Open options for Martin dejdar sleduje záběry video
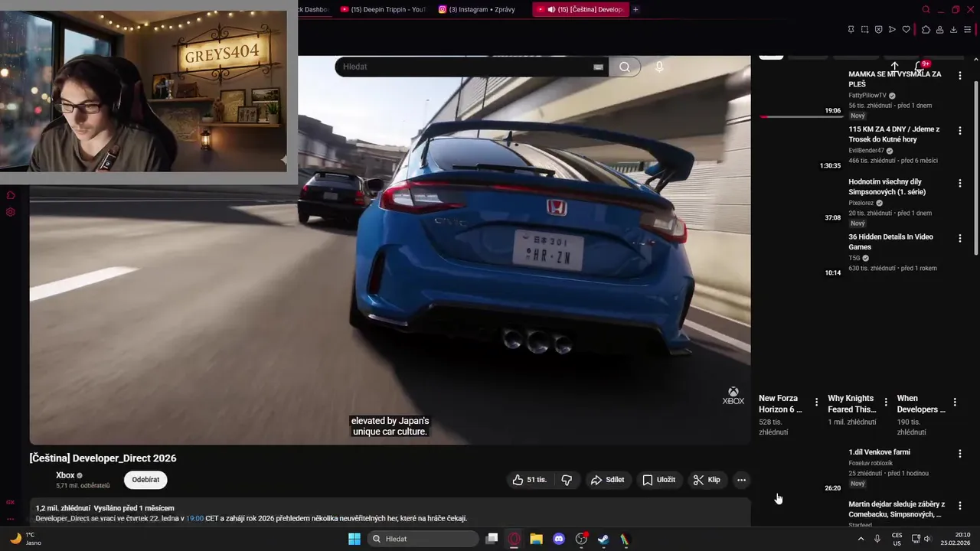Screen dimensions: 980x551 pyautogui.click(x=959, y=506)
